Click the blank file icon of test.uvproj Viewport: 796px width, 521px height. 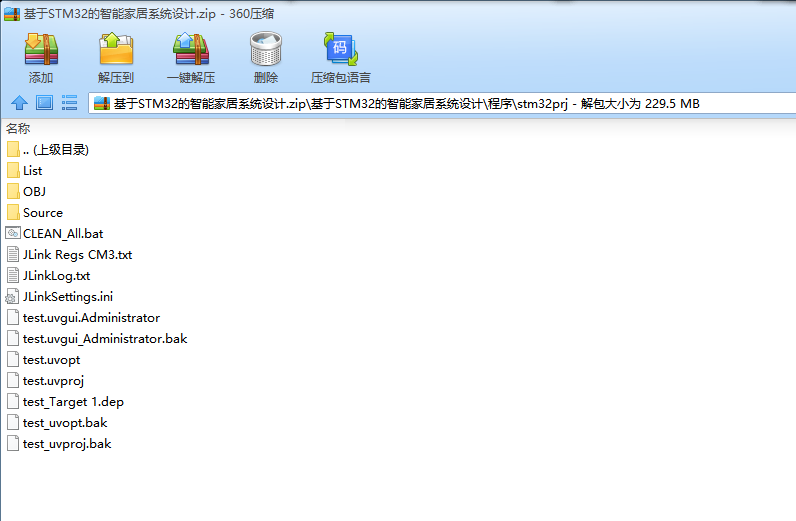point(13,381)
